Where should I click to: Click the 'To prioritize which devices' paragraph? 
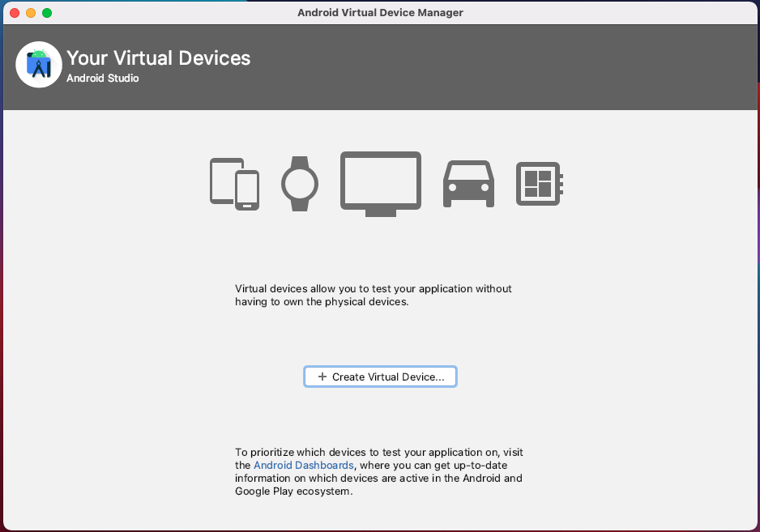coord(379,471)
